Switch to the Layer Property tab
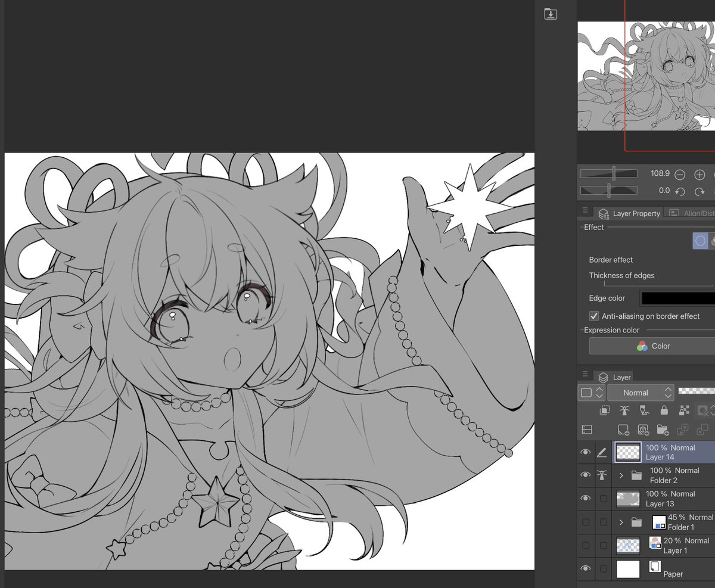The width and height of the screenshot is (715, 588). click(630, 213)
